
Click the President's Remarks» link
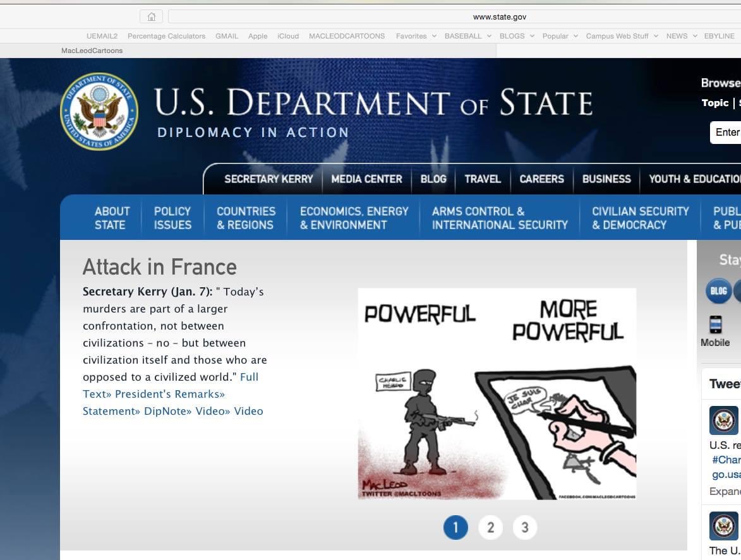pyautogui.click(x=170, y=394)
